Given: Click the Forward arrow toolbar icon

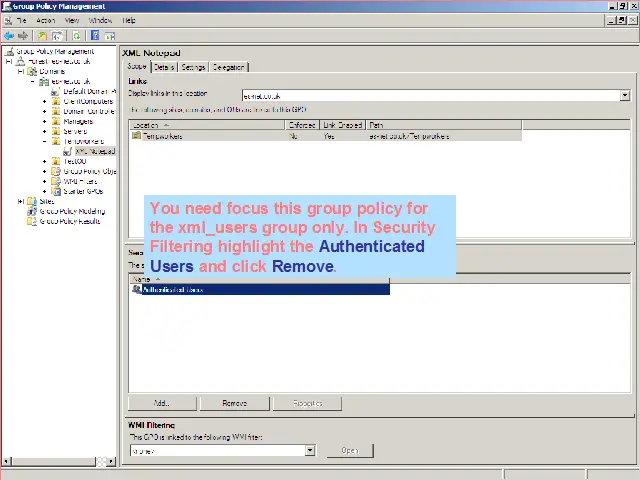Looking at the screenshot, I should click(x=23, y=36).
